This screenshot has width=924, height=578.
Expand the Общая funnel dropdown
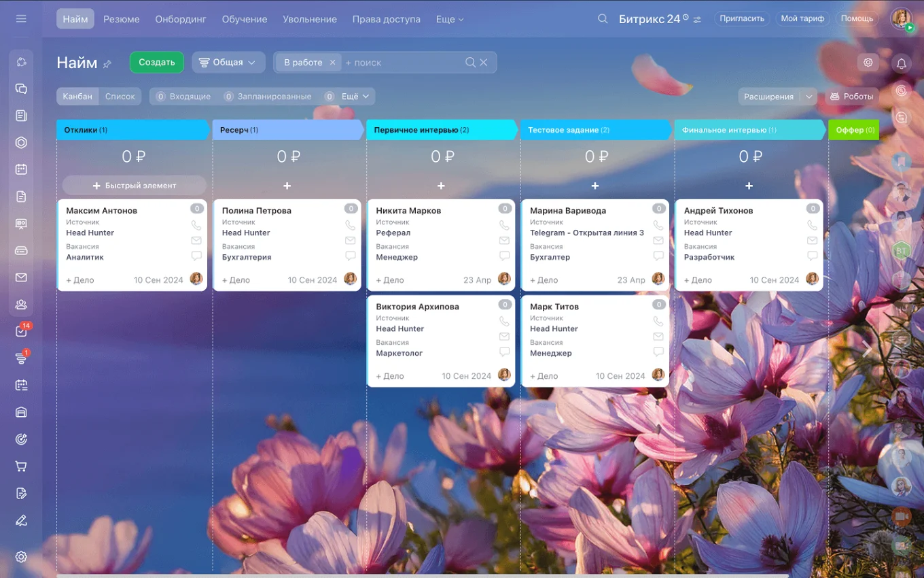click(228, 63)
